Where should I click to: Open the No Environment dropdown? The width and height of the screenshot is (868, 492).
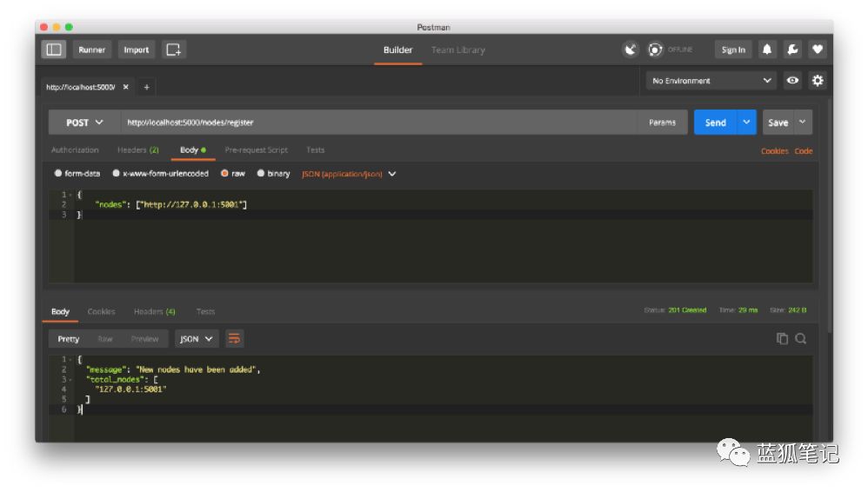(x=711, y=81)
